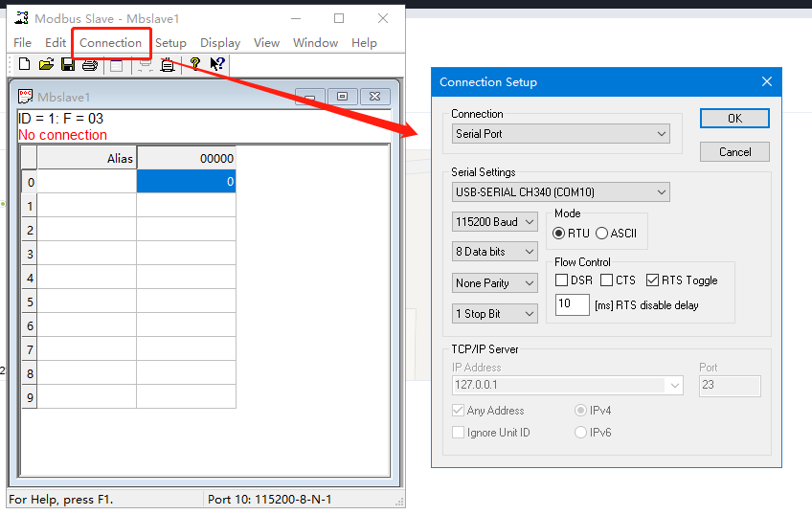Expand the 115200 Baud rate dropdown
The image size is (812, 515).
click(495, 222)
